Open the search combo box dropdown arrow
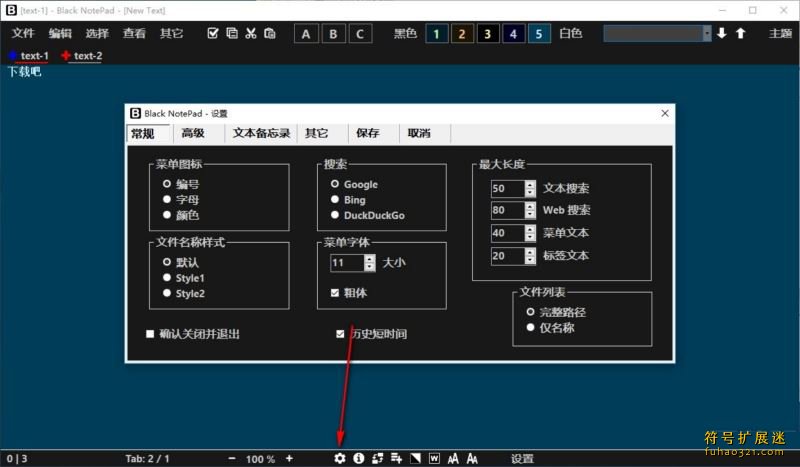The height and width of the screenshot is (467, 800). [707, 34]
